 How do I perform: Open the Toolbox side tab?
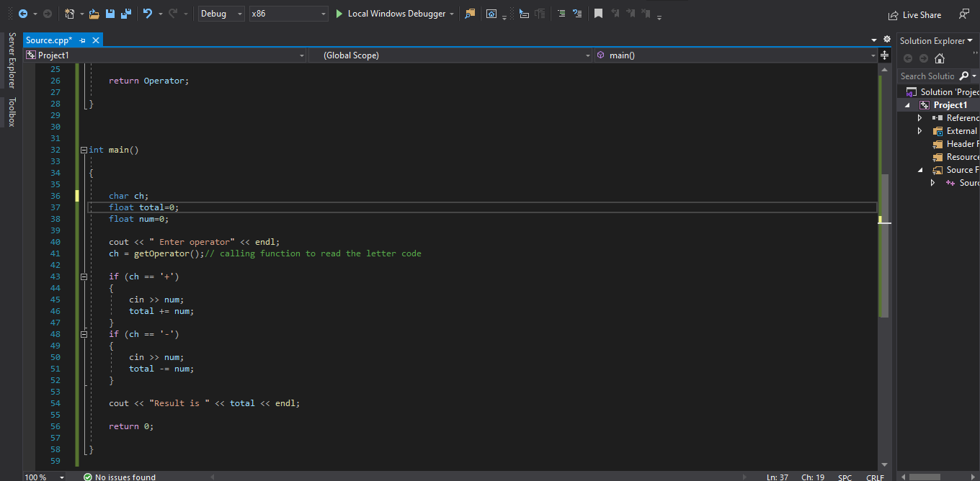pos(12,112)
